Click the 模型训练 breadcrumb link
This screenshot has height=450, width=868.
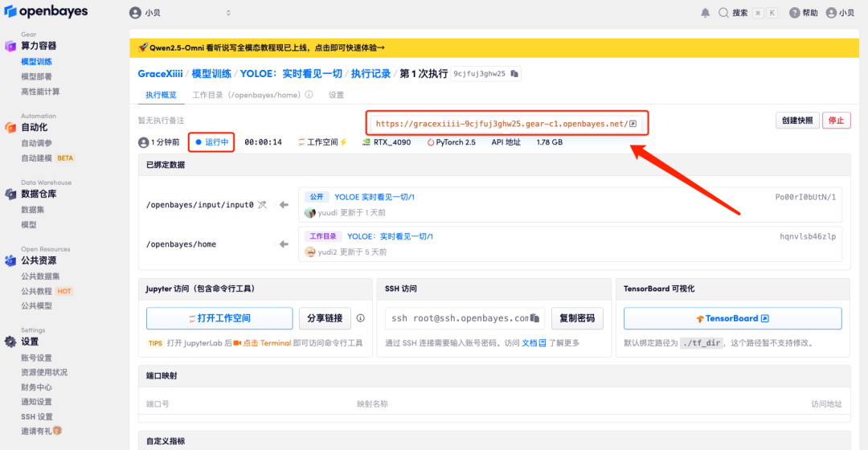[211, 74]
